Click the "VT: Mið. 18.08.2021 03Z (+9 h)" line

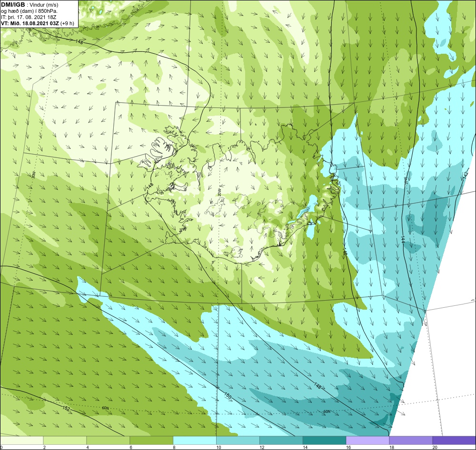click(x=37, y=23)
